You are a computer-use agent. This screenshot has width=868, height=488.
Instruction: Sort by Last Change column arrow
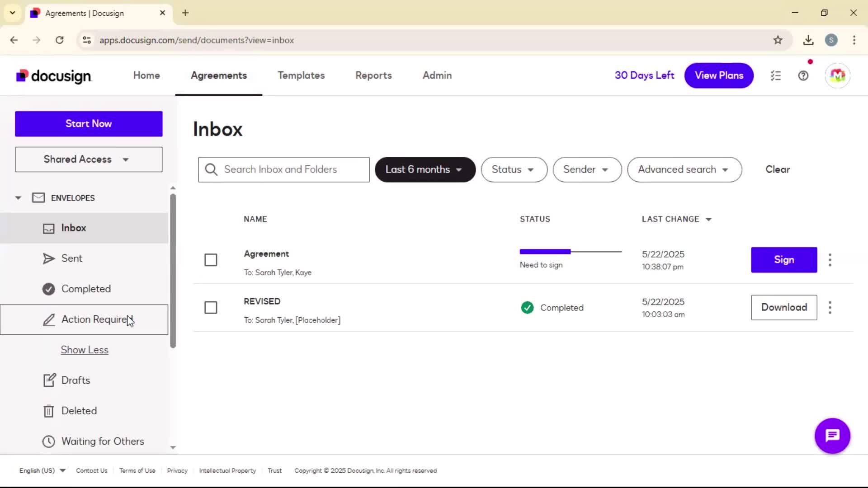point(708,220)
